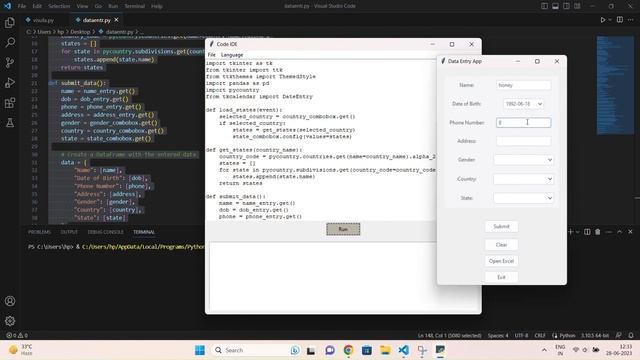This screenshot has width=640, height=360.
Task: Open Google Chrome from the taskbar
Action: [x=348, y=350]
